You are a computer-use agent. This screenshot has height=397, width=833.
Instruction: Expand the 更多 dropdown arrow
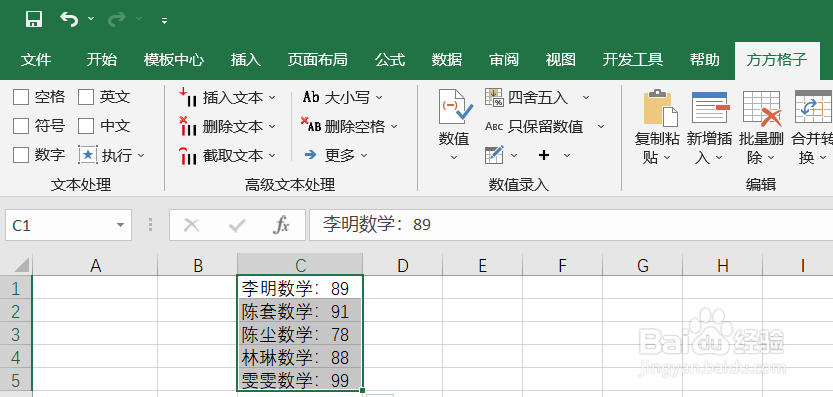click(x=364, y=156)
